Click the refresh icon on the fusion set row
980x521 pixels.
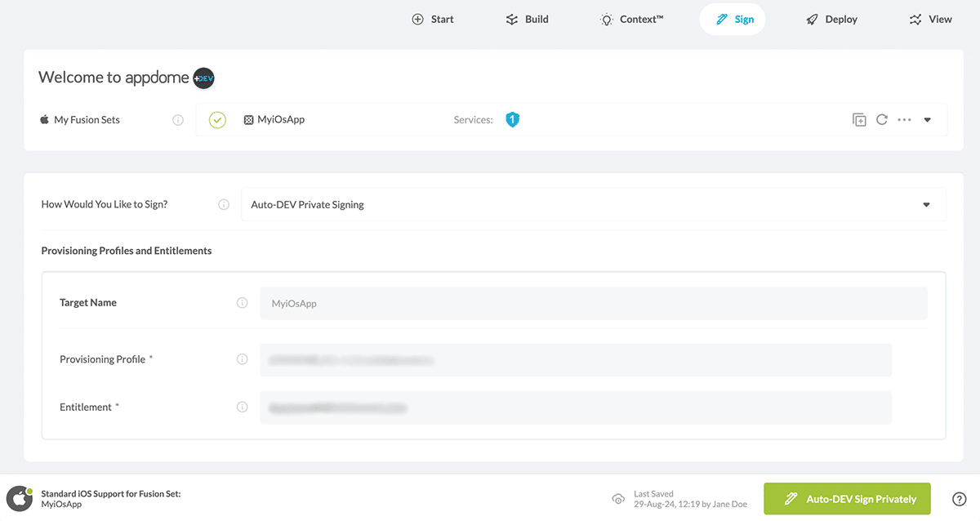pyautogui.click(x=882, y=119)
